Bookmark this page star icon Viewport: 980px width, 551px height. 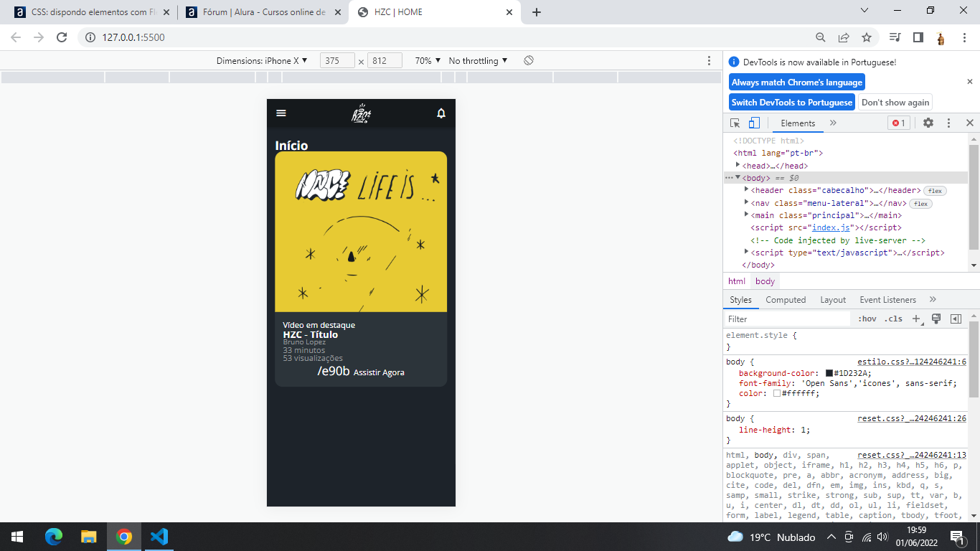click(866, 37)
